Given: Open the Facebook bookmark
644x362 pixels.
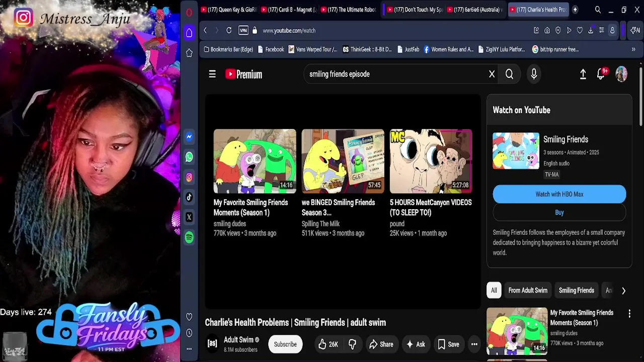Looking at the screenshot, I should pyautogui.click(x=271, y=49).
